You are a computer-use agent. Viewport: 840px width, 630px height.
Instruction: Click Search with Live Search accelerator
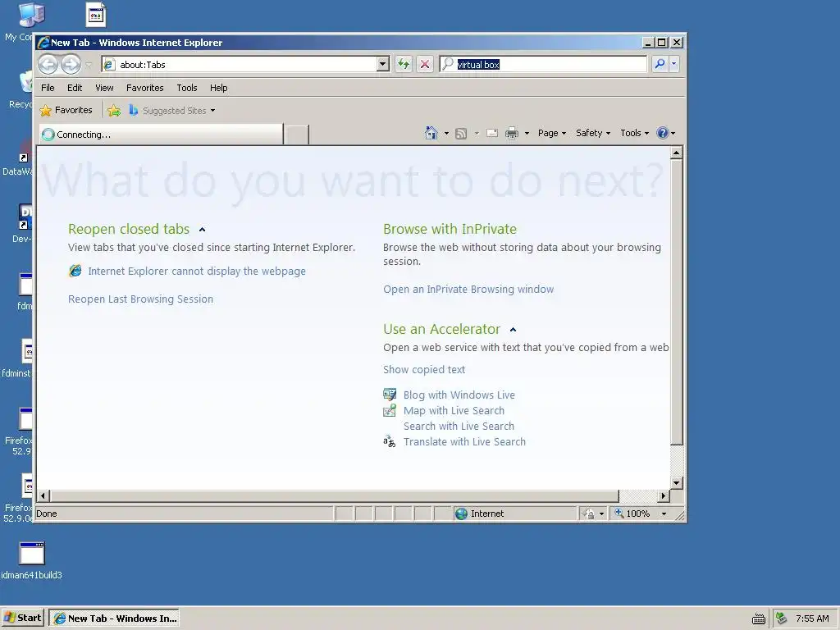coord(459,426)
